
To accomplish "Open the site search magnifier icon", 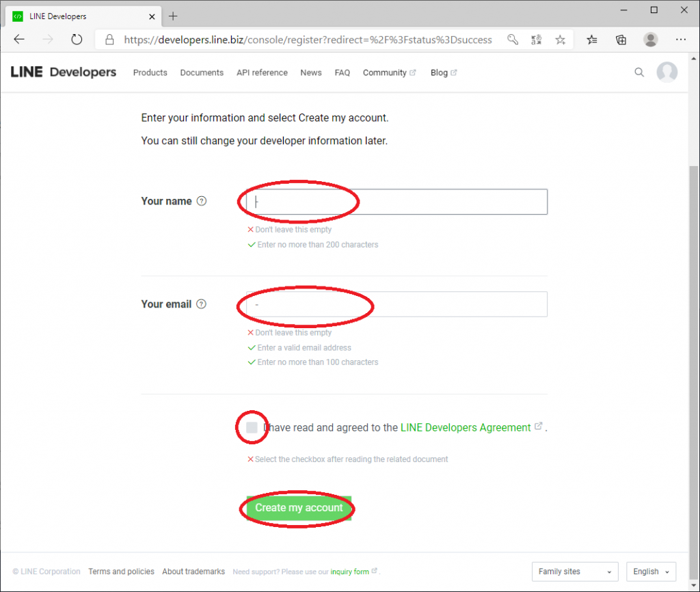I will [x=639, y=72].
